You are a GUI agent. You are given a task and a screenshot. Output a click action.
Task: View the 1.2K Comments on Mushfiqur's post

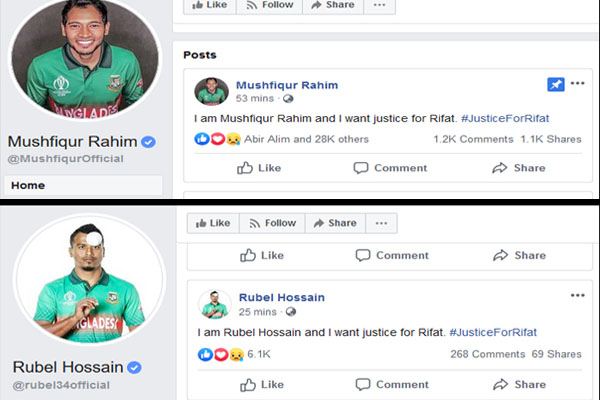472,140
